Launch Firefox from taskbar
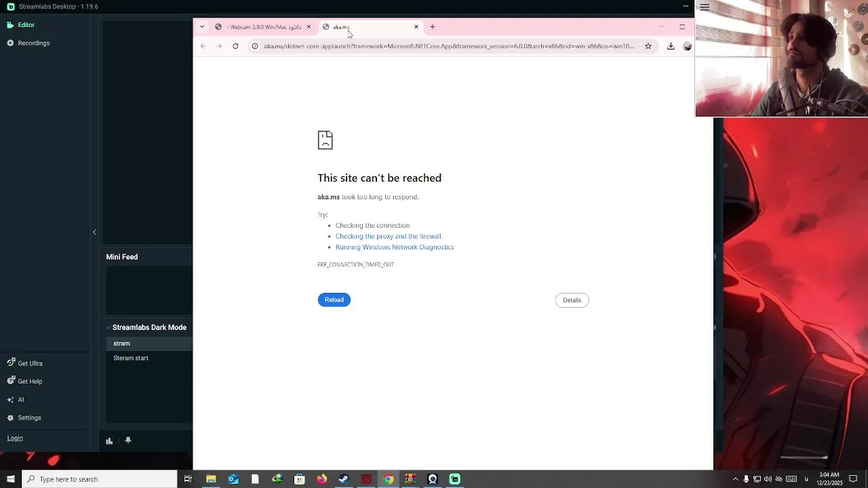 (x=322, y=479)
